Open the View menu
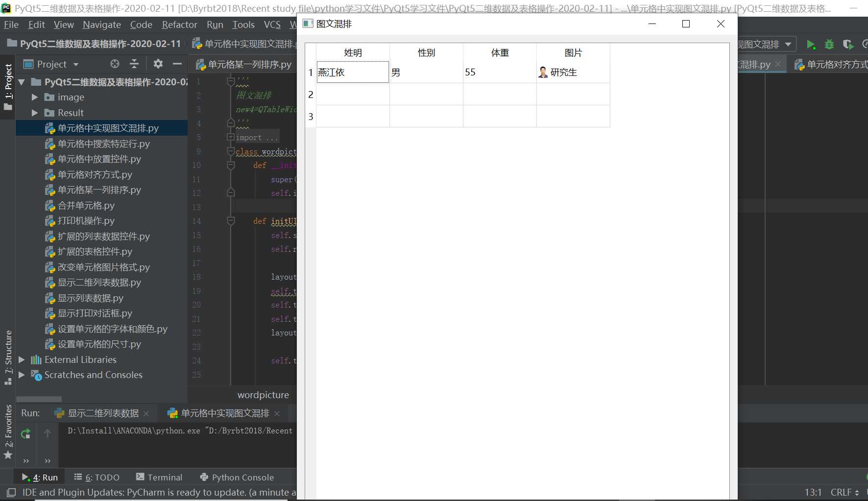The width and height of the screenshot is (868, 501). pos(64,24)
